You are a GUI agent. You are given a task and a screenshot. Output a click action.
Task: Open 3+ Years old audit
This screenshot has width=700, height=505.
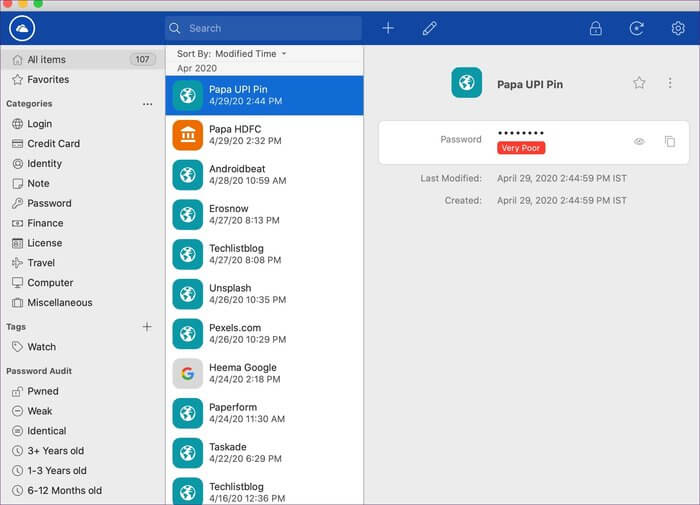(x=81, y=451)
